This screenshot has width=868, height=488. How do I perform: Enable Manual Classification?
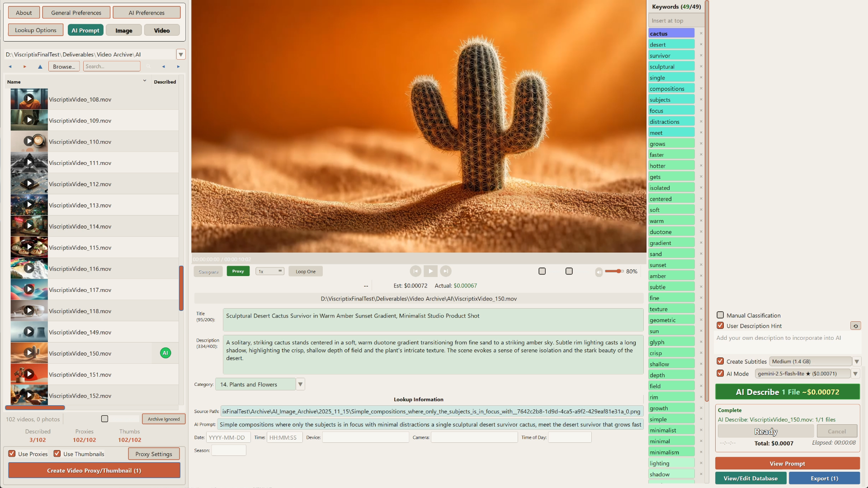click(720, 315)
